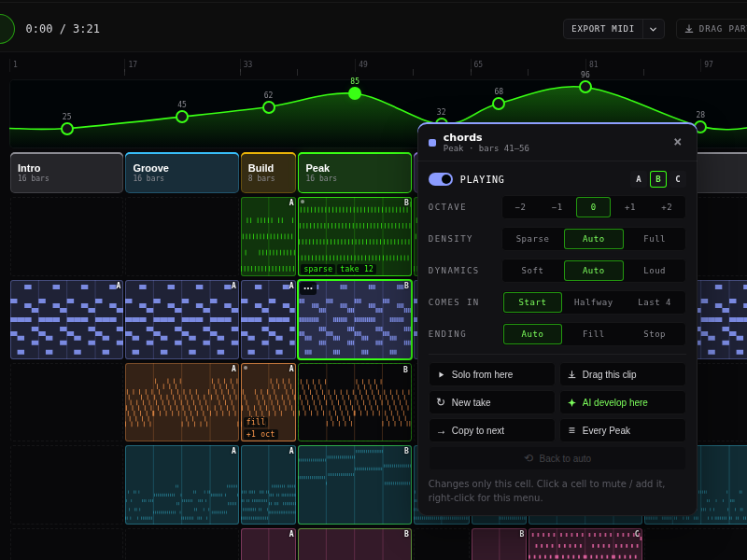Click Drag this clip download icon

tap(571, 375)
